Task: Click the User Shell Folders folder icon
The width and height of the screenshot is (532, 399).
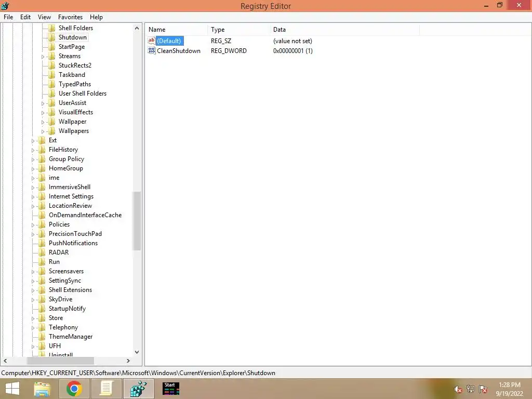Action: click(x=51, y=94)
